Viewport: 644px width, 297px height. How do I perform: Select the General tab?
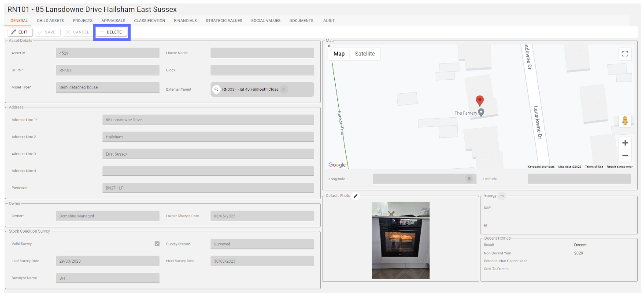(19, 21)
